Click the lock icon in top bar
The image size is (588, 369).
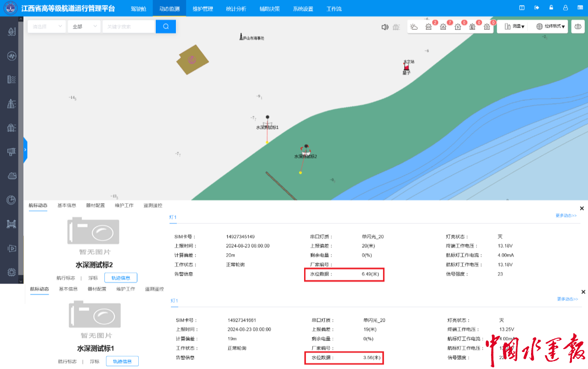[551, 8]
